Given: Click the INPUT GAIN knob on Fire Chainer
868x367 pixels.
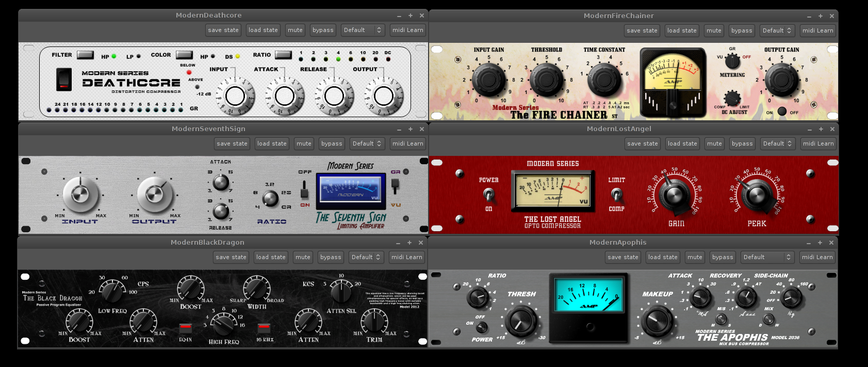Looking at the screenshot, I should click(489, 80).
